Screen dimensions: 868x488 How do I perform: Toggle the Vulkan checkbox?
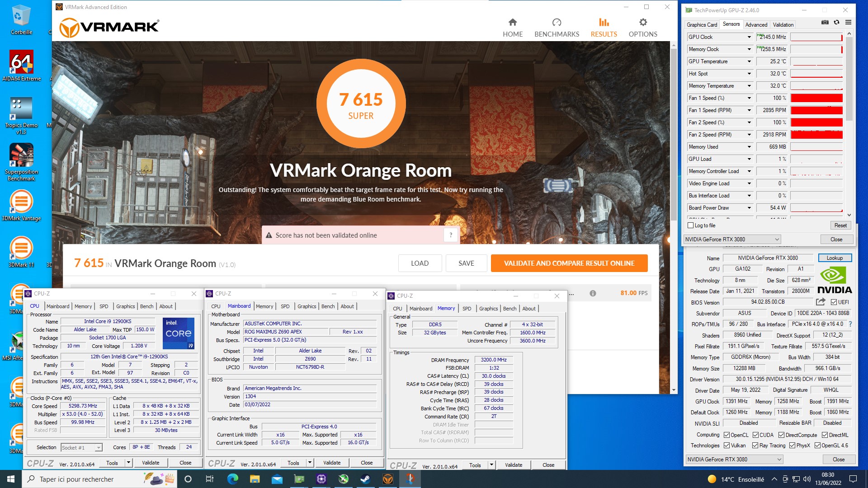point(726,446)
